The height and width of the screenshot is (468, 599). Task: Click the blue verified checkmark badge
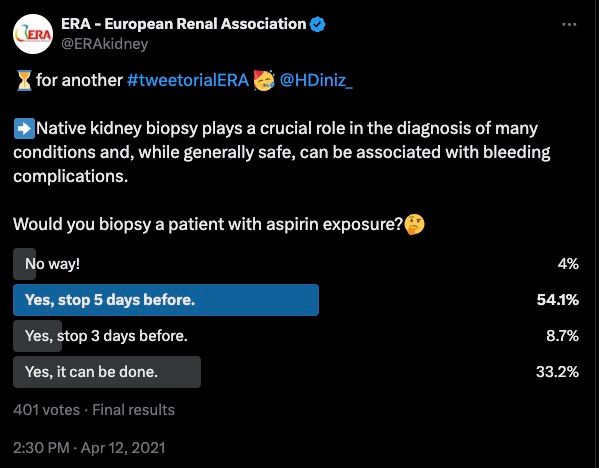click(317, 24)
